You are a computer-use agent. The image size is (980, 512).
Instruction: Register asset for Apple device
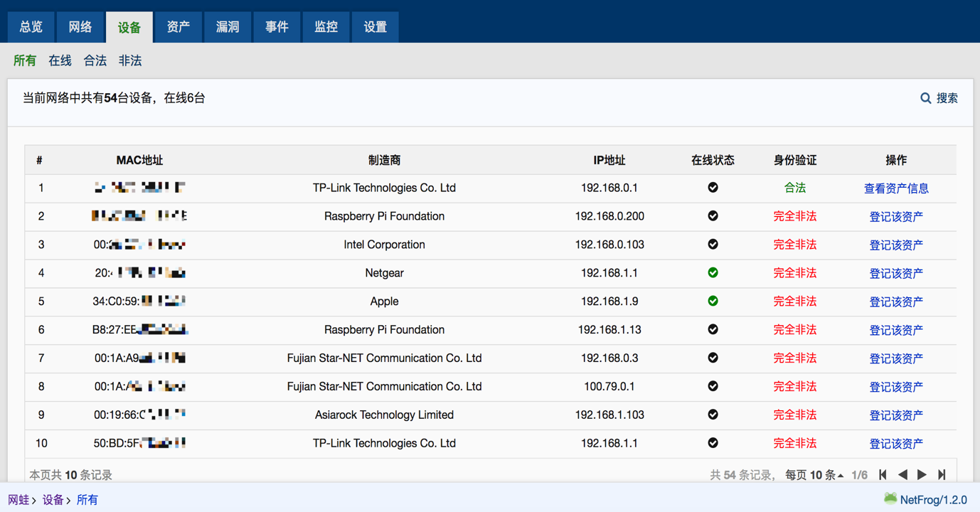click(x=896, y=302)
